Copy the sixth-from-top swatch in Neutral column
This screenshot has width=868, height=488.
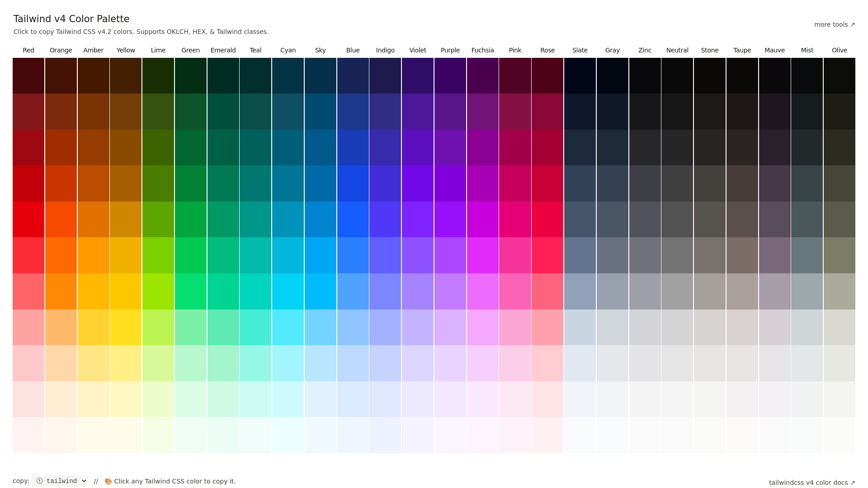coord(677,255)
